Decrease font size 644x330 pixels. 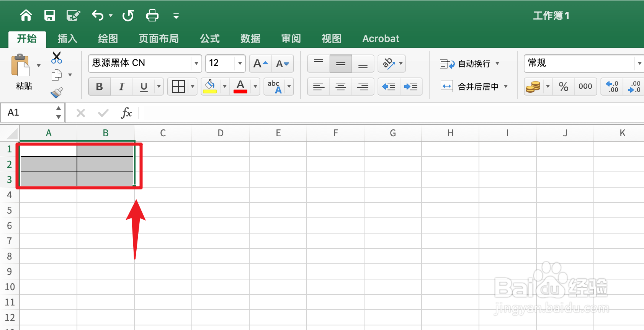[x=283, y=64]
